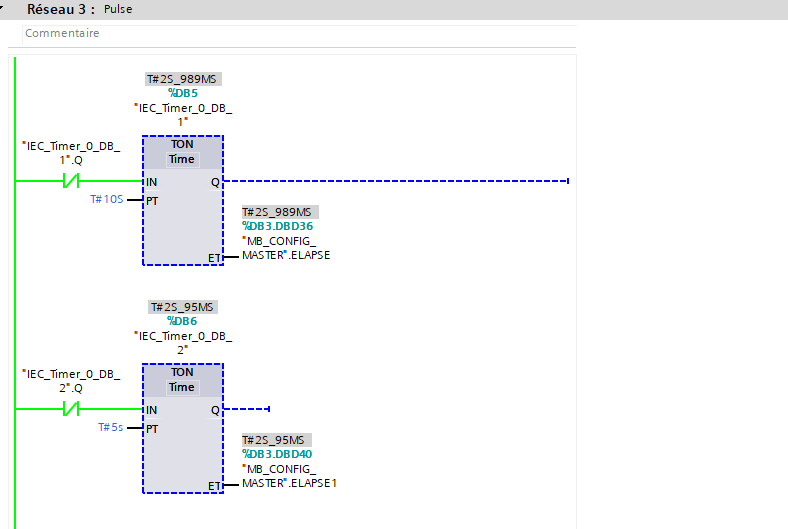The height and width of the screenshot is (529, 788).
Task: Select the lower TON block header
Action: [182, 372]
